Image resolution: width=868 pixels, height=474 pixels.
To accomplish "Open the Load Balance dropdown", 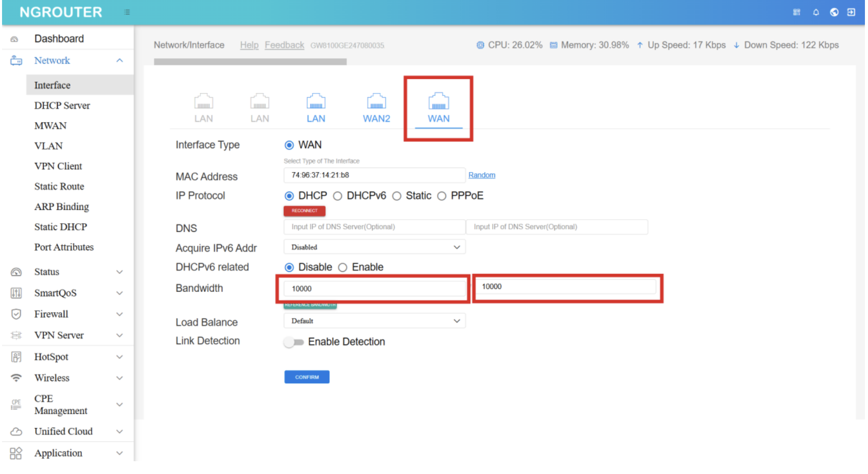I will pyautogui.click(x=374, y=321).
